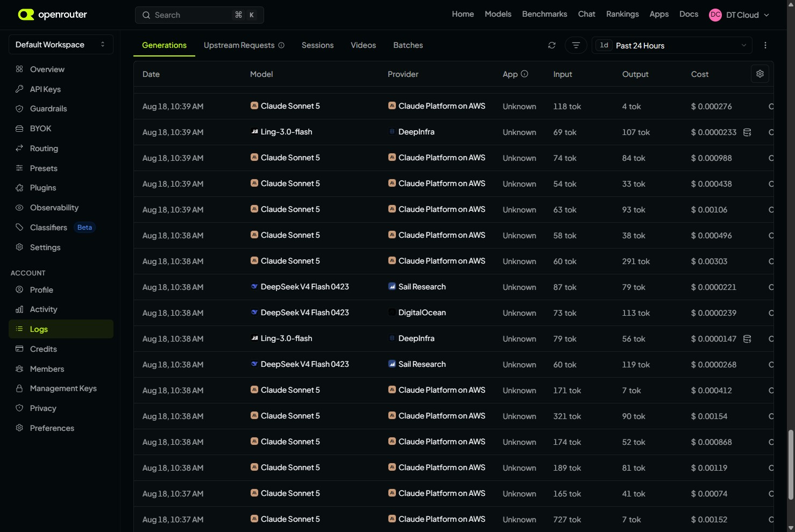The image size is (795, 532).
Task: Click the Ling-3.0-flash row costing $0.0000233
Action: point(453,132)
